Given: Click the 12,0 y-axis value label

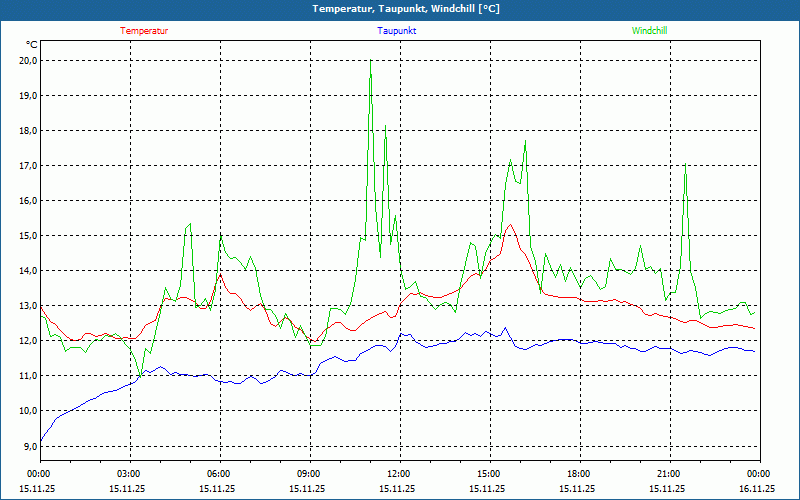Looking at the screenshot, I should pyautogui.click(x=28, y=340).
